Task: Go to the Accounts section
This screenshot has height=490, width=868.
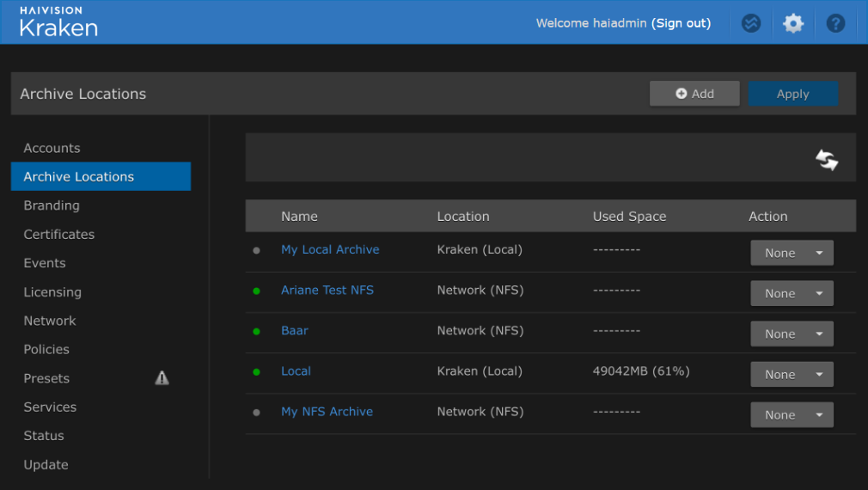Action: point(52,148)
